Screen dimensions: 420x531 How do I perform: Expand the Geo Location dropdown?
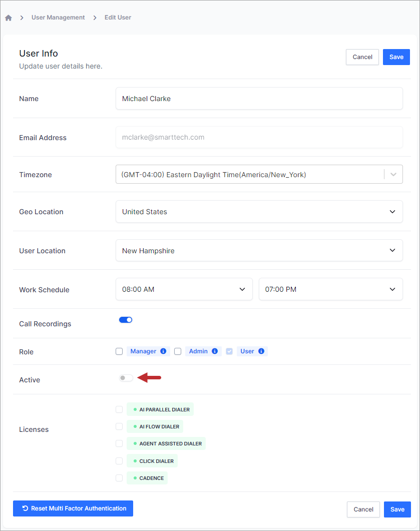[259, 212]
